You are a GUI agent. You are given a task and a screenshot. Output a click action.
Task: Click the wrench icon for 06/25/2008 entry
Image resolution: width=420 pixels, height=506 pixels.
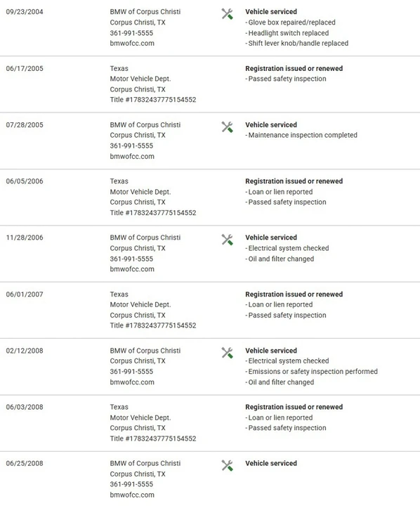(x=227, y=465)
